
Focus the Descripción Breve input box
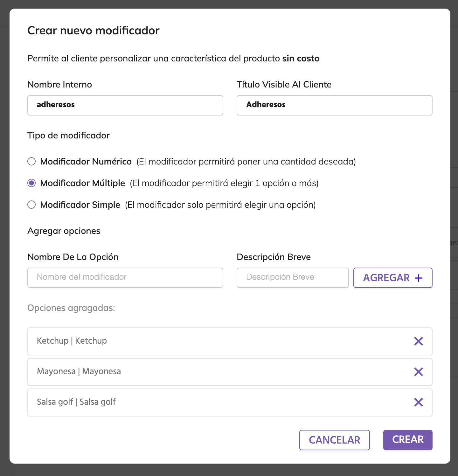(x=292, y=277)
